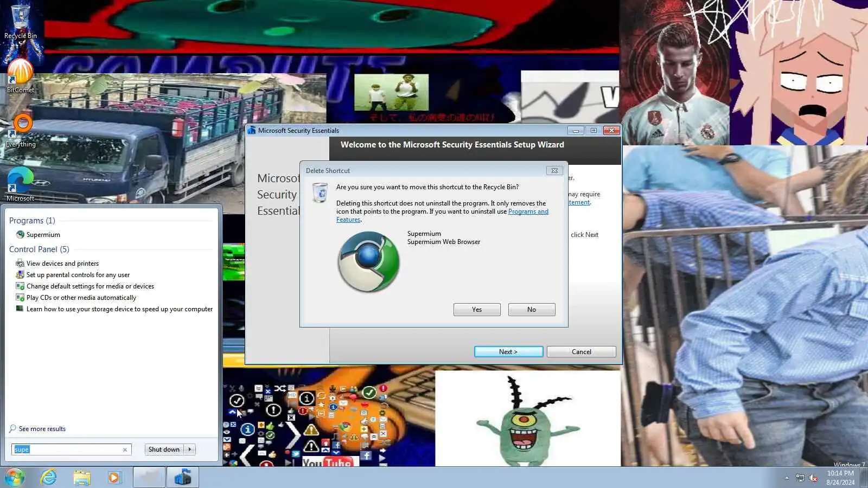
Task: Open Windows Media Player from the taskbar
Action: coord(114,478)
